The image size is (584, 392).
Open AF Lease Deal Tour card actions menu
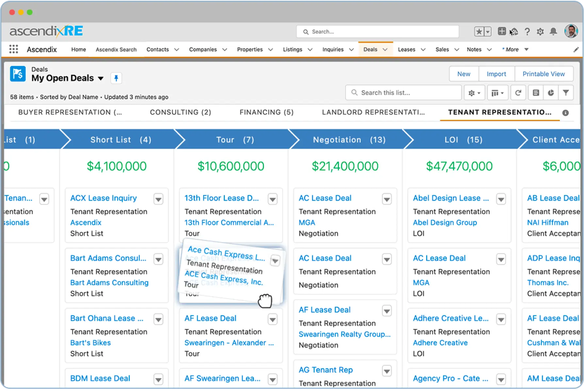point(273,319)
